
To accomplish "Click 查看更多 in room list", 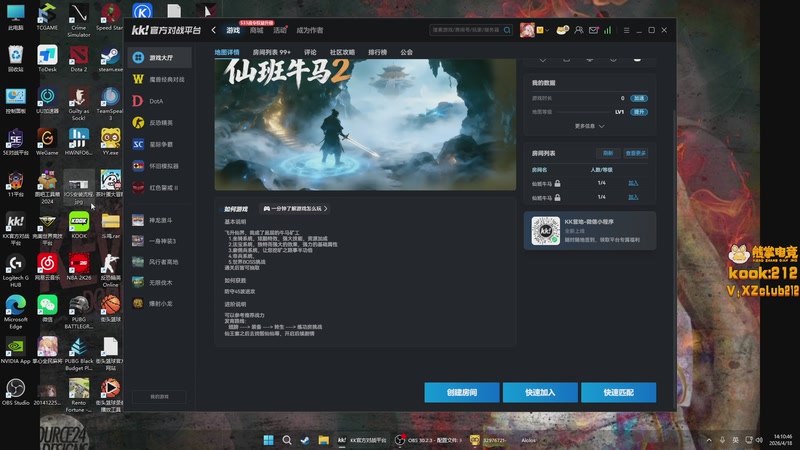I will (635, 153).
